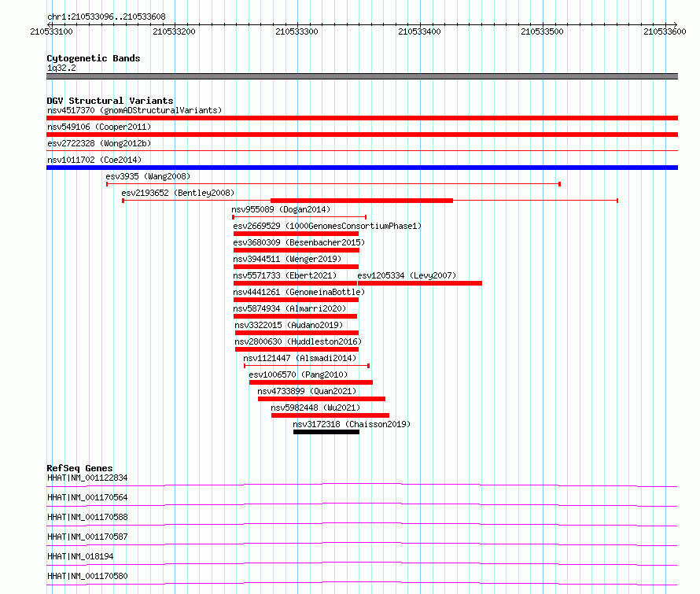Viewport: 700px width, 594px height.
Task: Click esv1205334 (Levy2007) label
Action: [407, 275]
